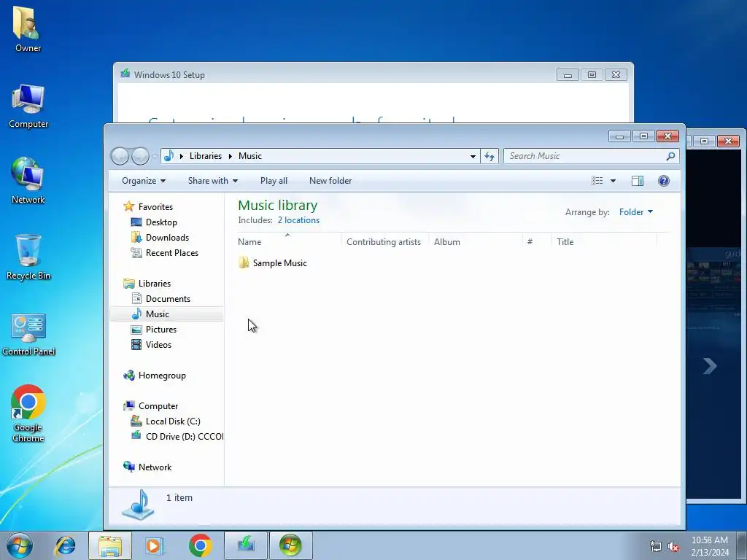
Task: Select the Recycle Bin icon
Action: pyautogui.click(x=28, y=257)
